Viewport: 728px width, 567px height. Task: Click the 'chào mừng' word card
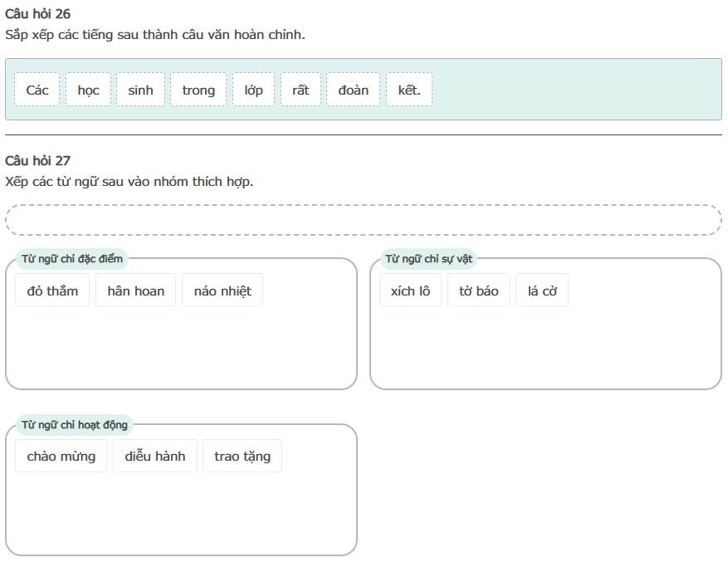click(x=61, y=456)
